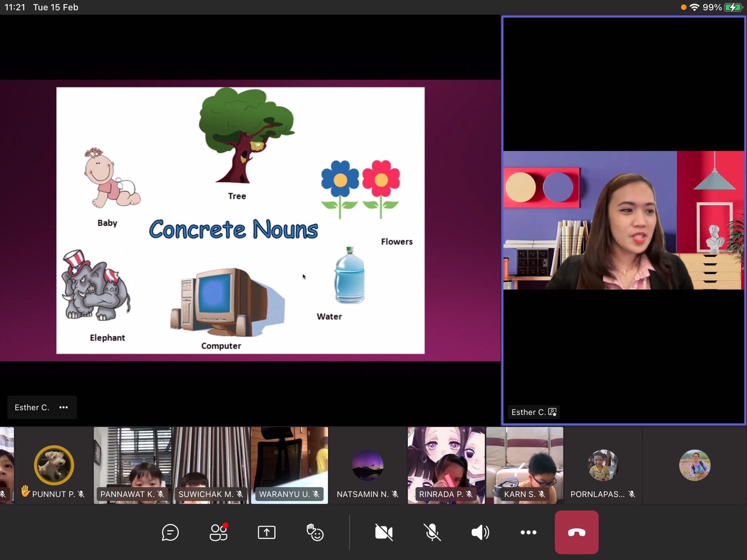Hang up the call
Viewport: 747px width, 560px height.
[577, 532]
